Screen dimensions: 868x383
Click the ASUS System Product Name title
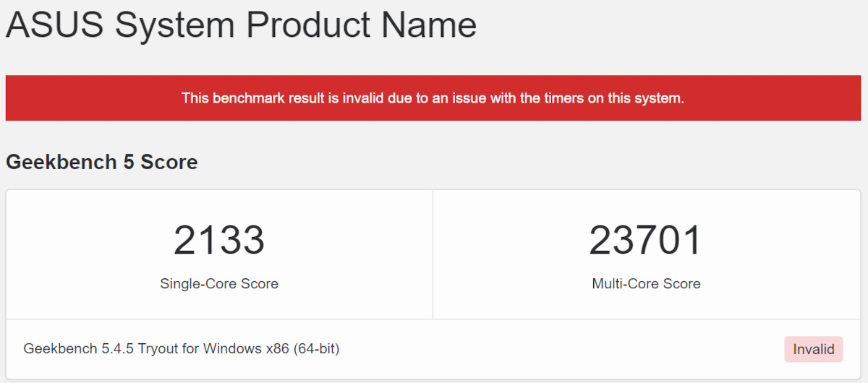pos(241,26)
